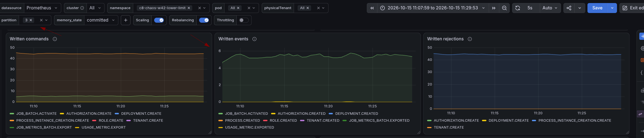Save the dashboard
This screenshot has height=138, width=644.
597,8
